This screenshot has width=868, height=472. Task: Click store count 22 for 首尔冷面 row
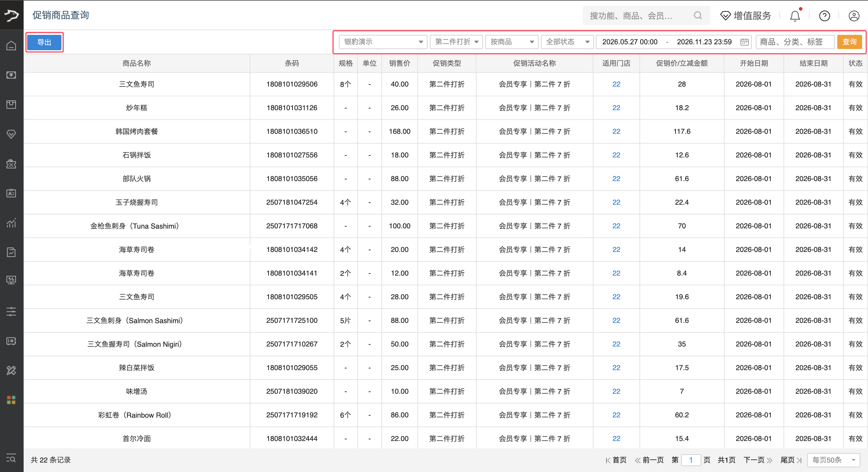[616, 439]
